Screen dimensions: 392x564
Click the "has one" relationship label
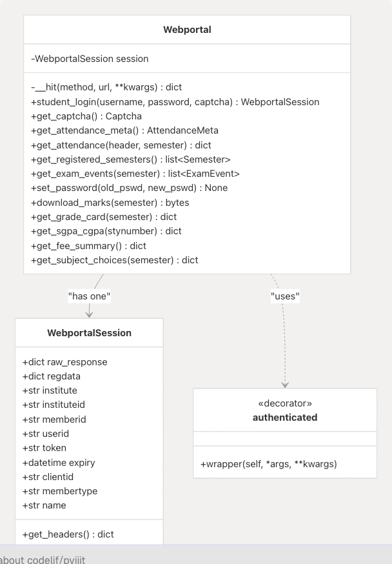pos(89,296)
